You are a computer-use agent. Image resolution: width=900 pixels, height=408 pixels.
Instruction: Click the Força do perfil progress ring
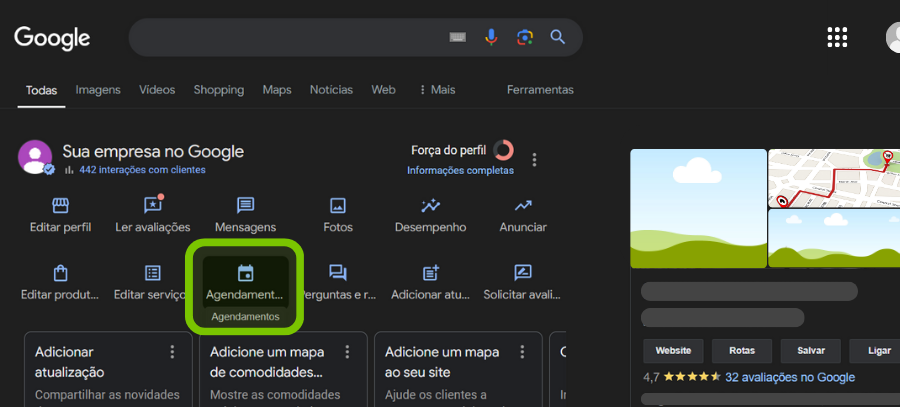point(503,150)
